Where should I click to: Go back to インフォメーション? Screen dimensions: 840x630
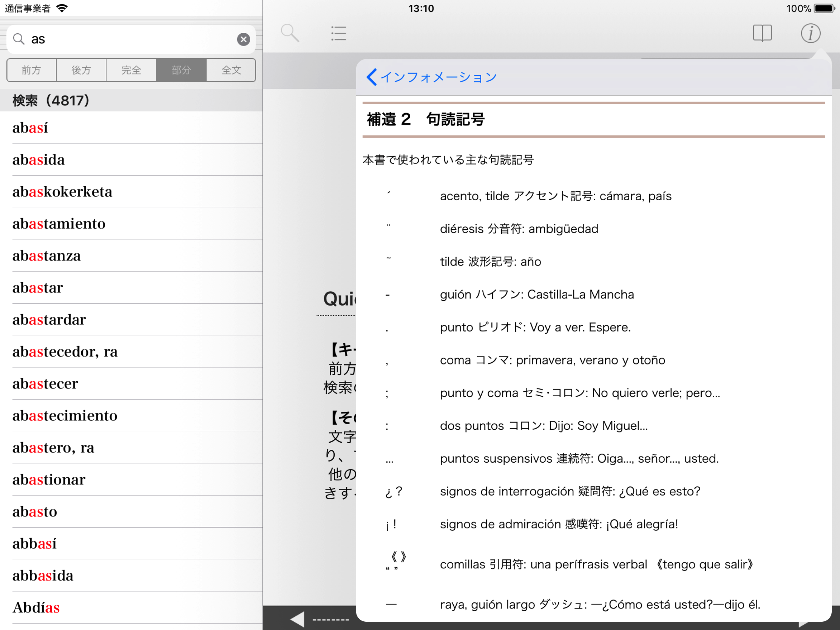pyautogui.click(x=439, y=77)
